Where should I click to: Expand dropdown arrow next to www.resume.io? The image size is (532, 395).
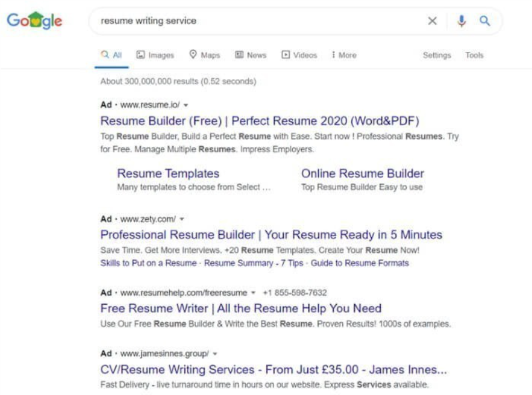coord(186,105)
